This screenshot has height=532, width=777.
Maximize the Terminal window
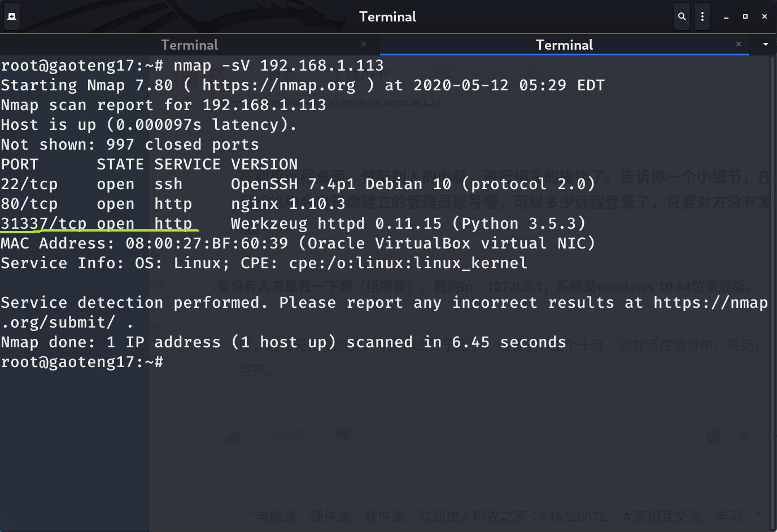[745, 16]
